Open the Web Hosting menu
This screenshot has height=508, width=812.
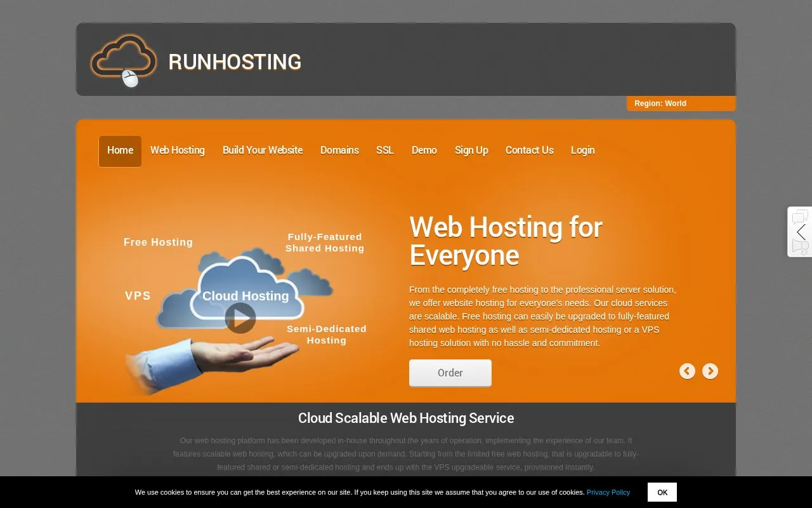pyautogui.click(x=178, y=150)
